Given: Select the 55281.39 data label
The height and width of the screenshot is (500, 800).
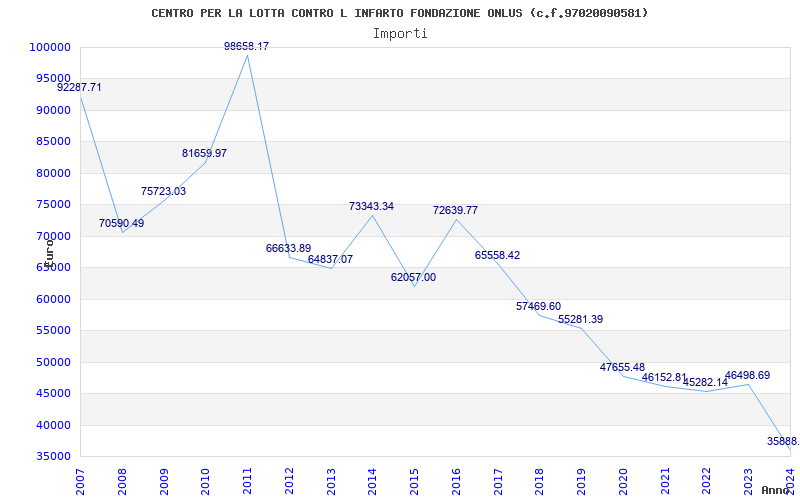Looking at the screenshot, I should (580, 319).
